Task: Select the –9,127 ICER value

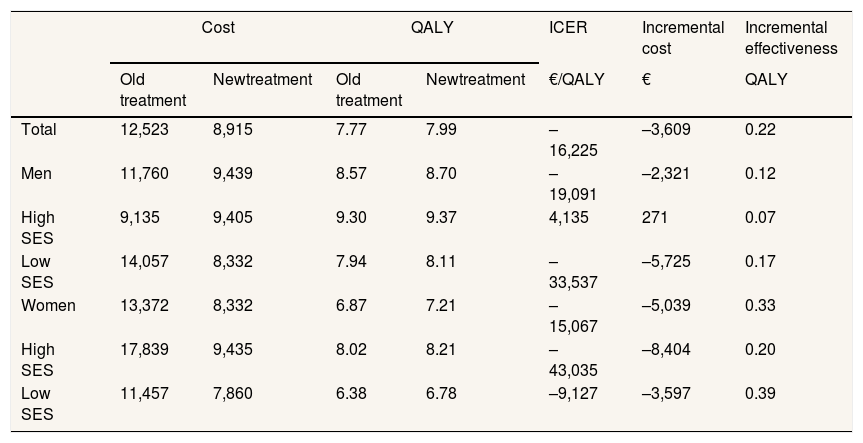Action: (573, 394)
